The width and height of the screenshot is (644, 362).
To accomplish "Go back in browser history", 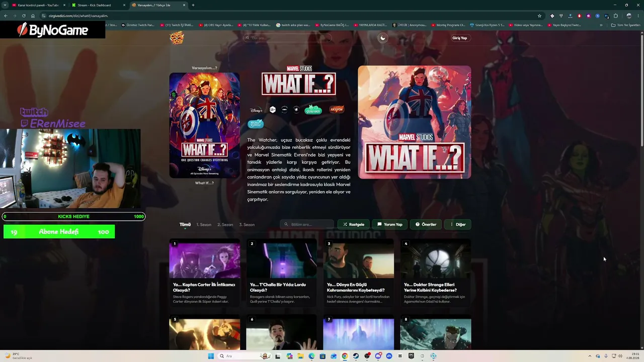I will (x=6, y=16).
